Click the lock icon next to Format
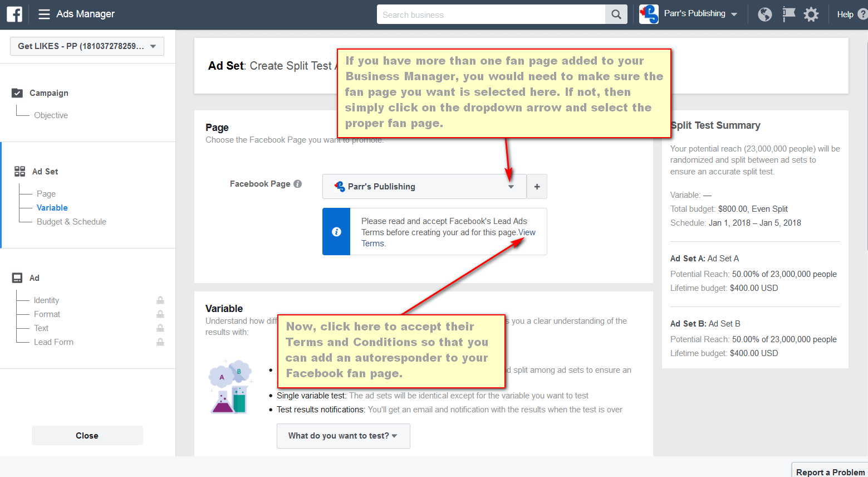 point(160,314)
